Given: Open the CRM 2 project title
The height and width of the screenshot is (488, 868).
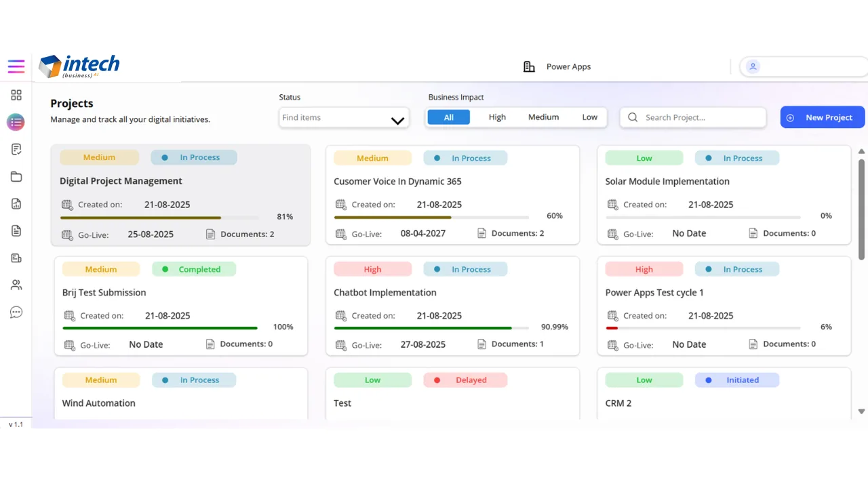Looking at the screenshot, I should pyautogui.click(x=618, y=403).
